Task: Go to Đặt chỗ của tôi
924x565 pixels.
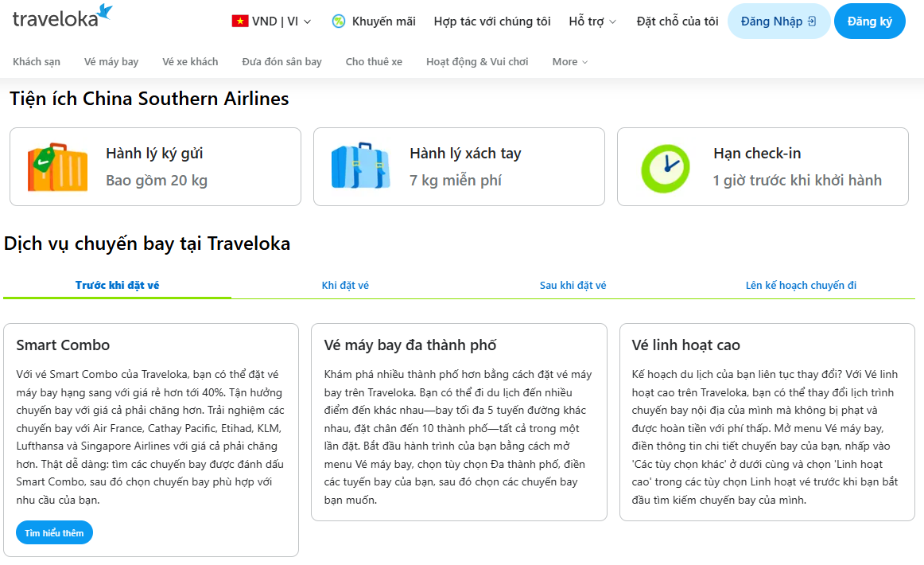Action: point(677,21)
